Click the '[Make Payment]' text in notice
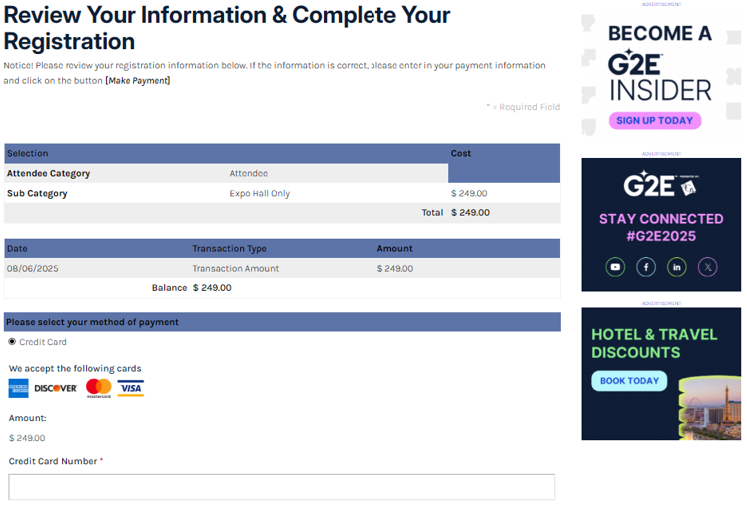Viewport: 747px width, 507px height. coord(138,81)
